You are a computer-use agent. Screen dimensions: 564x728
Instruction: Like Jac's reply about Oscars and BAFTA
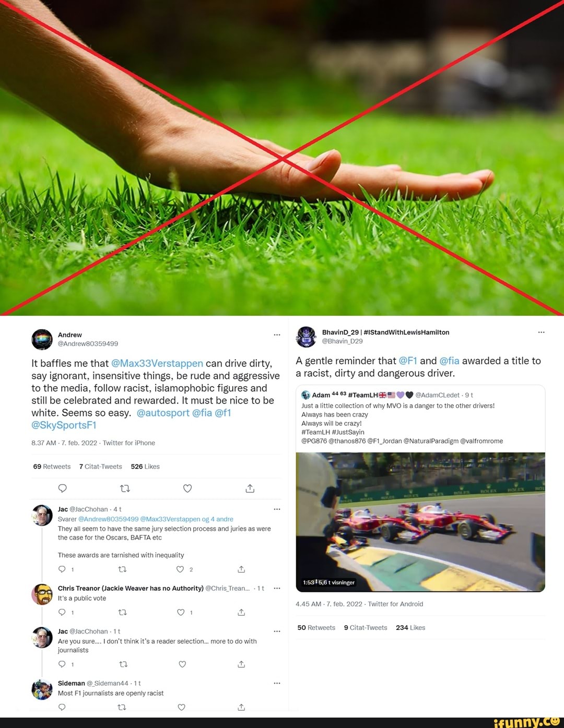(180, 569)
